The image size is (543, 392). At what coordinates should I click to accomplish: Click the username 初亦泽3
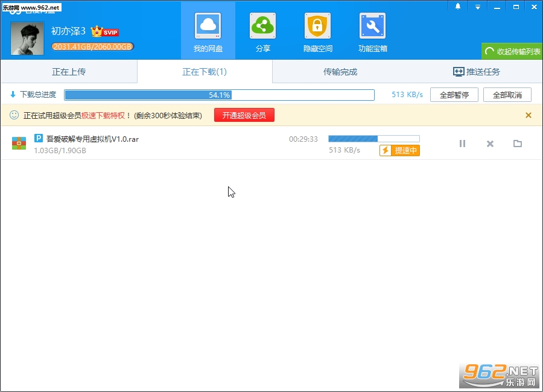click(68, 31)
